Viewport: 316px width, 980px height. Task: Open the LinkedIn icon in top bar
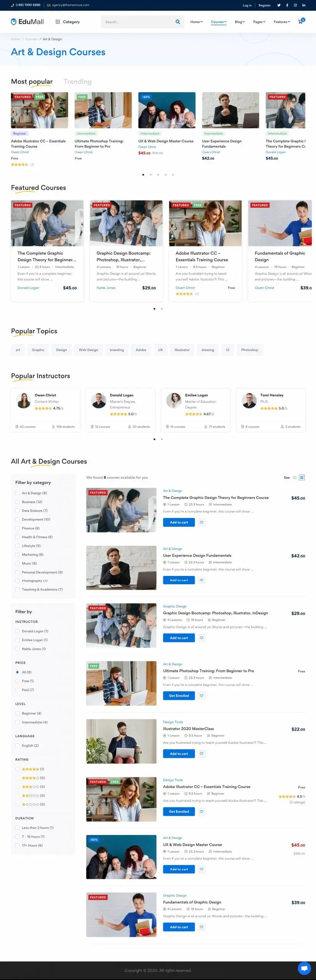[x=304, y=5]
